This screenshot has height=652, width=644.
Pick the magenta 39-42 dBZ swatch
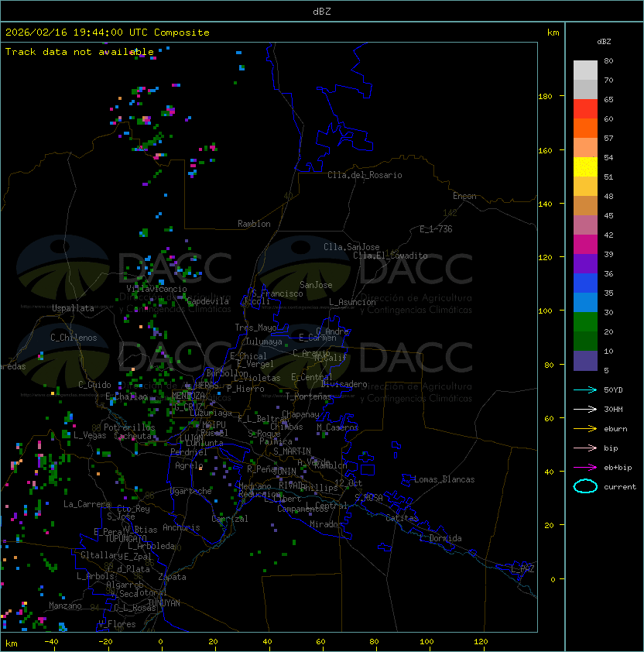click(585, 245)
